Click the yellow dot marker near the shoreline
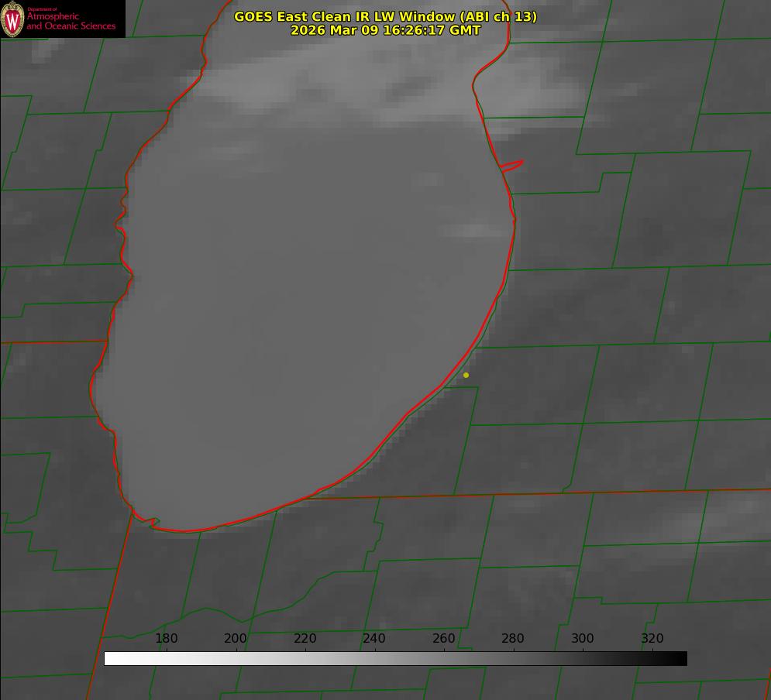Image resolution: width=771 pixels, height=700 pixels. tap(466, 376)
